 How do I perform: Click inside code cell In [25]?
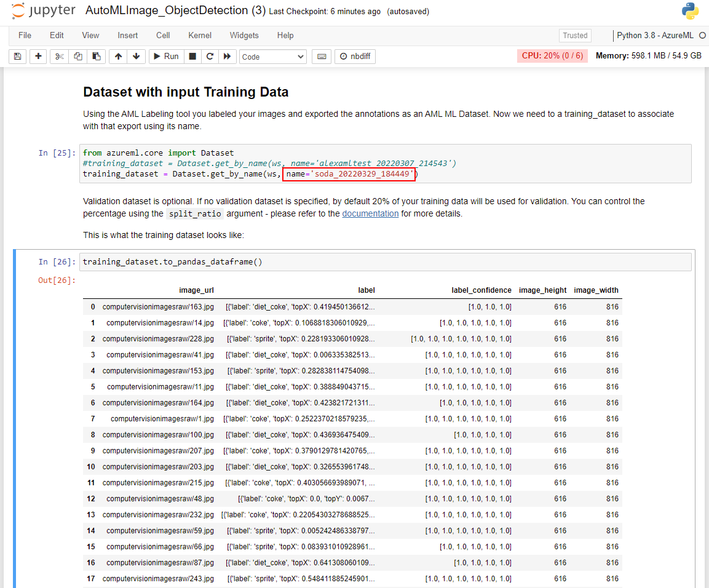386,164
